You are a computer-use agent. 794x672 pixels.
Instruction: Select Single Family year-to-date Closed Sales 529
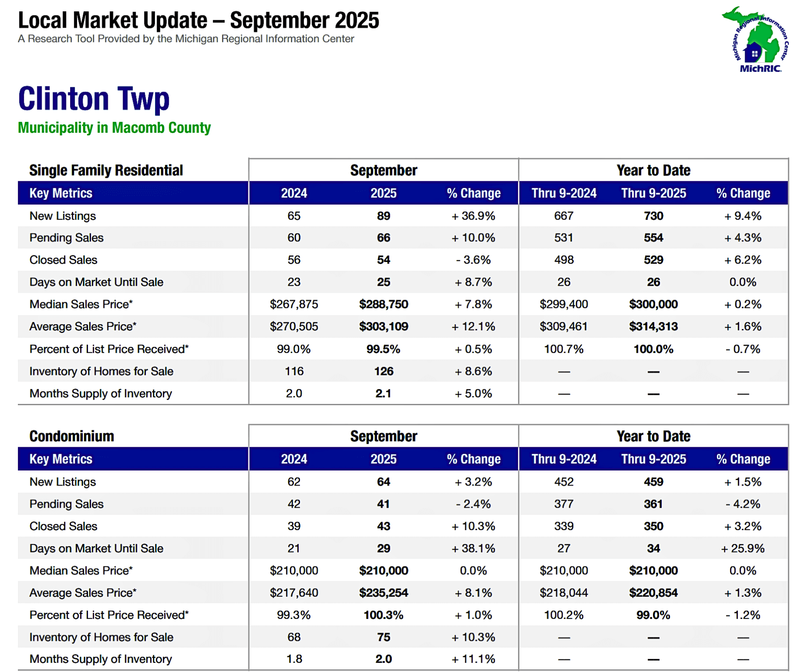coord(653,260)
